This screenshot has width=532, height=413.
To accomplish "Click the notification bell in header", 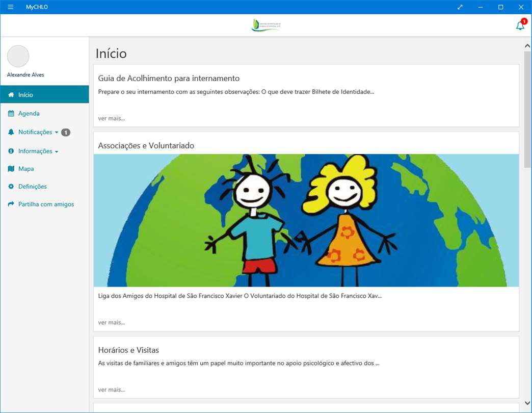I will click(520, 25).
